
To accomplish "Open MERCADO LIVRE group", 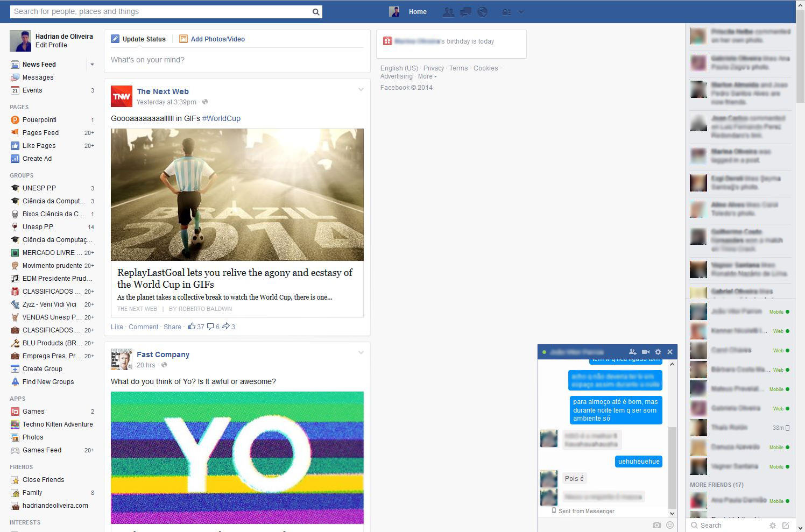I will point(52,253).
